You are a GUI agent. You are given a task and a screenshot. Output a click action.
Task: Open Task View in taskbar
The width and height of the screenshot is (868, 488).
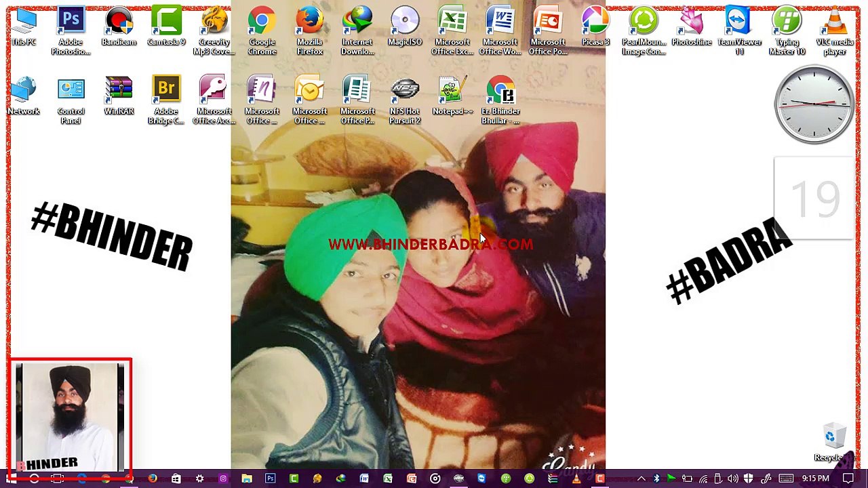coord(57,479)
